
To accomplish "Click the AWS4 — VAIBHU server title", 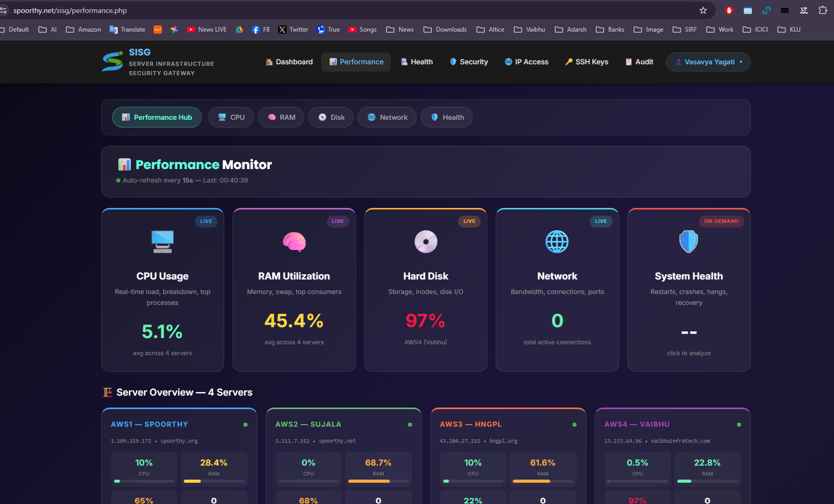I will click(x=637, y=424).
